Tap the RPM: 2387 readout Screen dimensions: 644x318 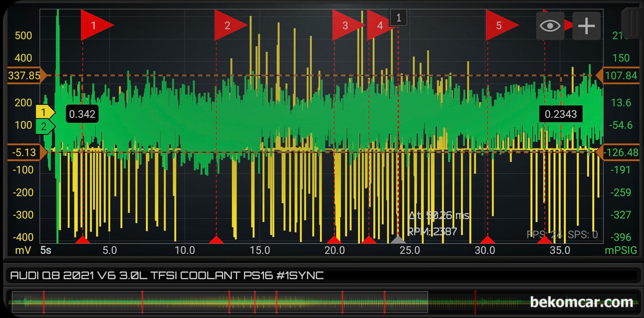pyautogui.click(x=433, y=231)
